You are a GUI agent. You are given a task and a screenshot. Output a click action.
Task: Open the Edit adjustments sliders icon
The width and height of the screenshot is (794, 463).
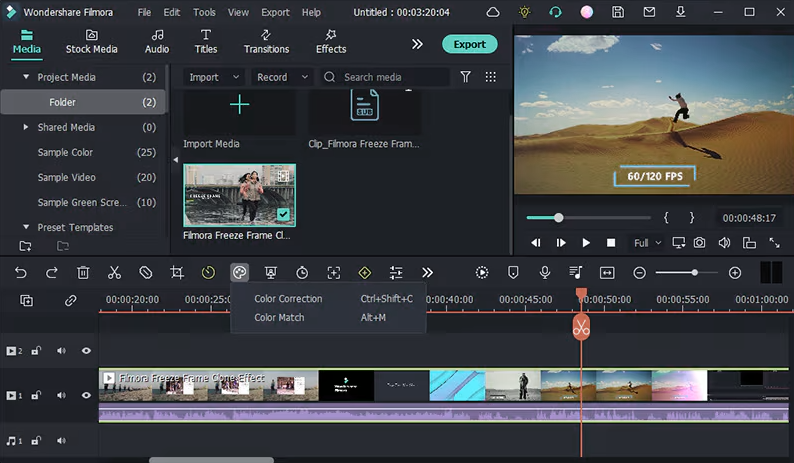coord(396,273)
